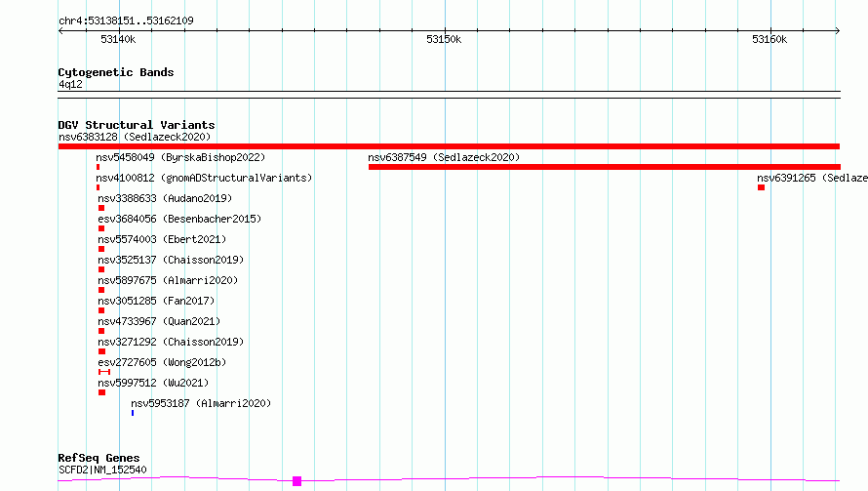Open the nsv5458049 (ByrskaBishop2022) variant label
Image resolution: width=868 pixels, height=491 pixels.
pyautogui.click(x=180, y=157)
